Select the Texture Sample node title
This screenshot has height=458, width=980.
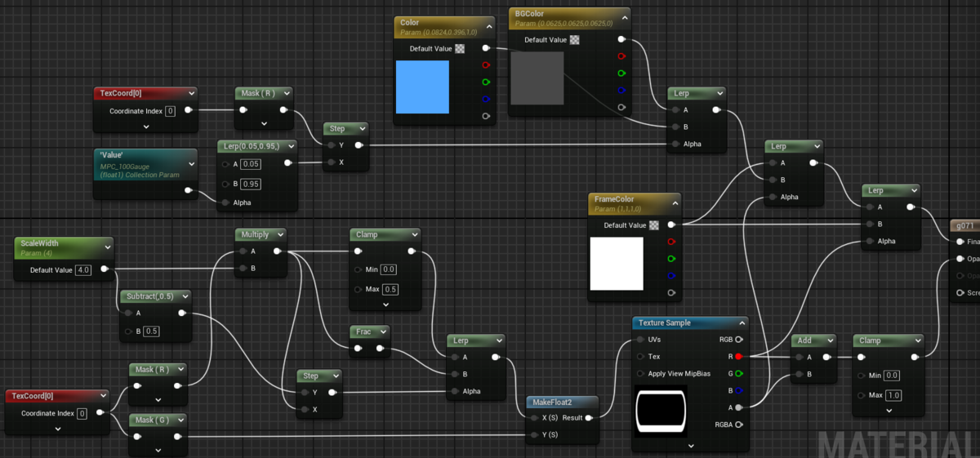pyautogui.click(x=666, y=322)
